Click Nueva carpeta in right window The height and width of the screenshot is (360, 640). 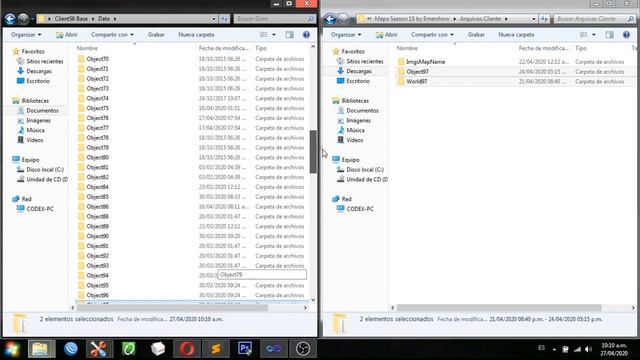pos(516,35)
